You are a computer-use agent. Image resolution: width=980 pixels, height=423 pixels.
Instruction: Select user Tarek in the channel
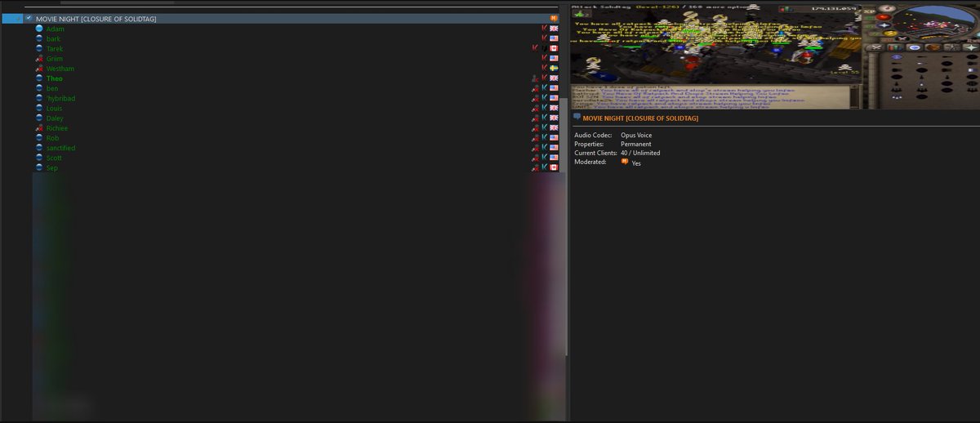pos(54,48)
